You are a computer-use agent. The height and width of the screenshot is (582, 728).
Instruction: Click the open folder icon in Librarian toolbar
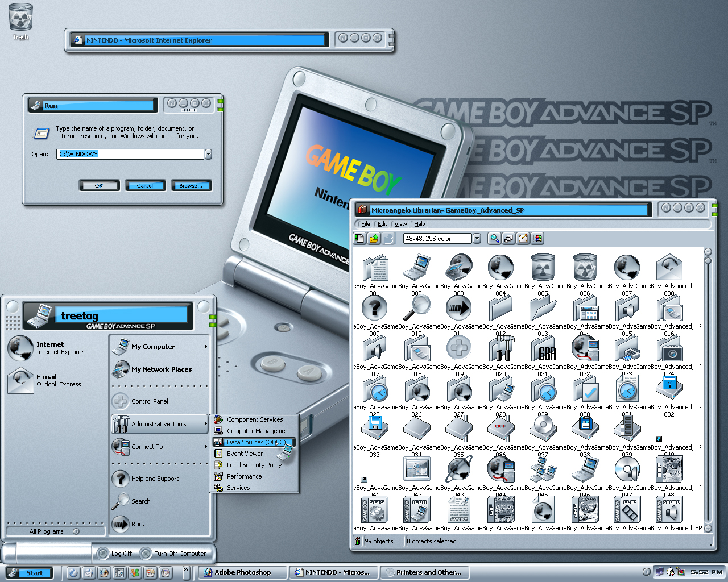point(374,239)
